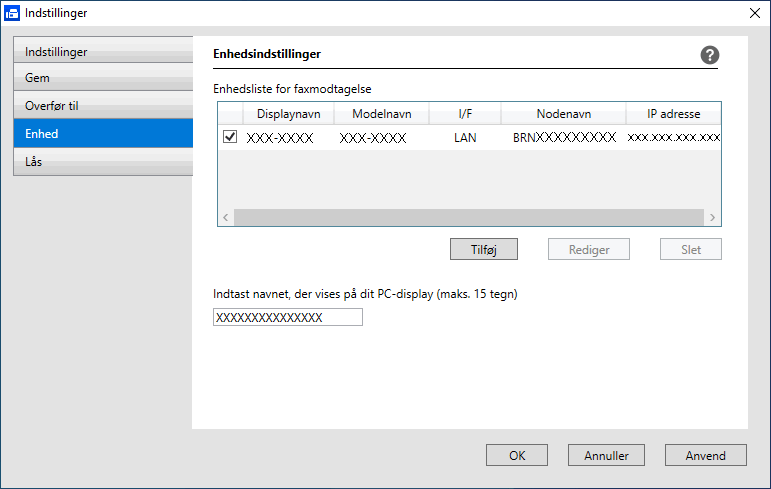Open the Gem sidebar tab
Viewport: 771px width, 489px height.
103,78
